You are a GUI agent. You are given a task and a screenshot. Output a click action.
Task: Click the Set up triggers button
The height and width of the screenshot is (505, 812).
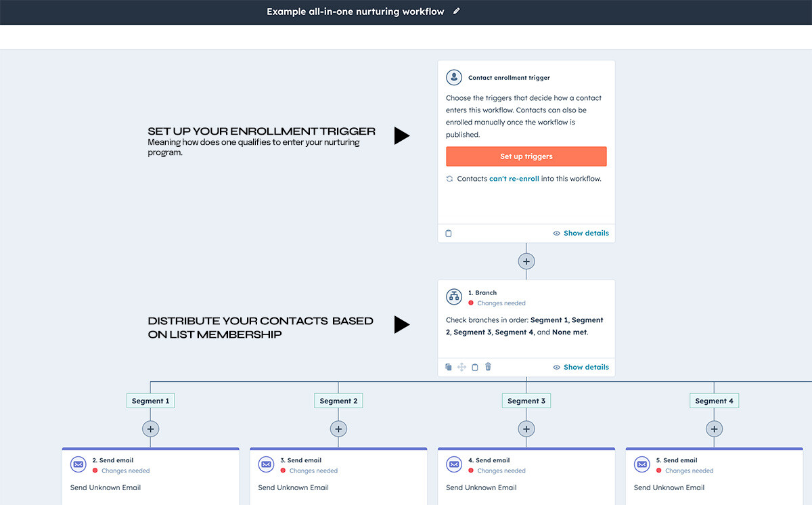tap(526, 156)
